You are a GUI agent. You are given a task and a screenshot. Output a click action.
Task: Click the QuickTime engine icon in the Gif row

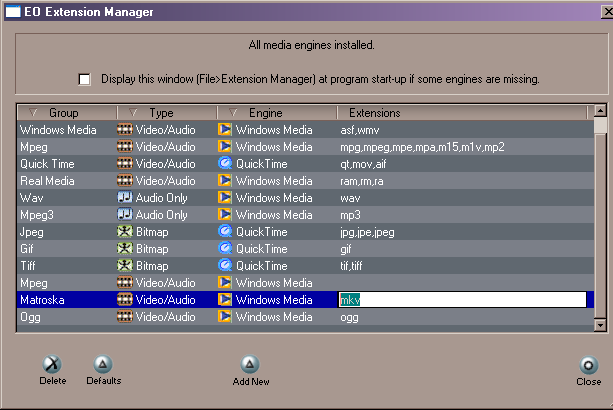point(225,248)
